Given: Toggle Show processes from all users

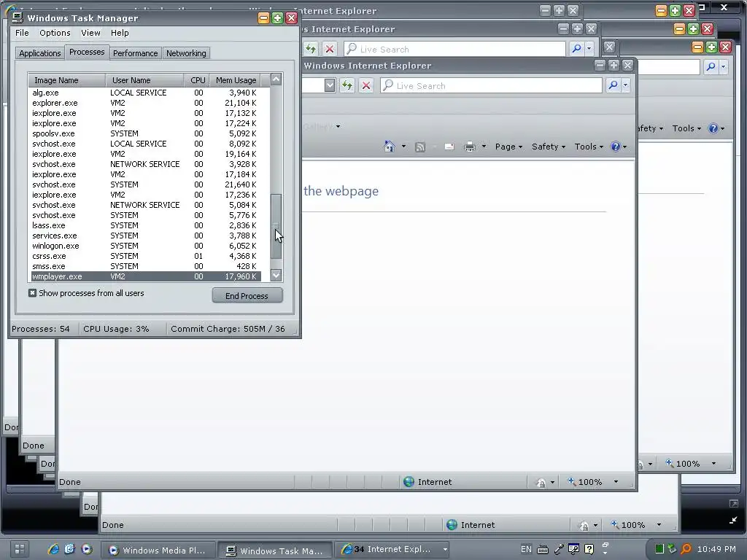Looking at the screenshot, I should (32, 293).
